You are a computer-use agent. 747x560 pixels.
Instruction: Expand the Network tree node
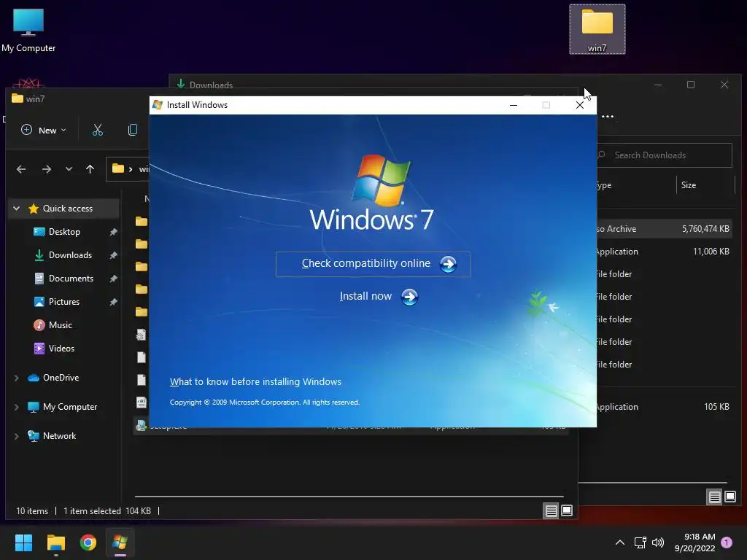click(x=17, y=436)
